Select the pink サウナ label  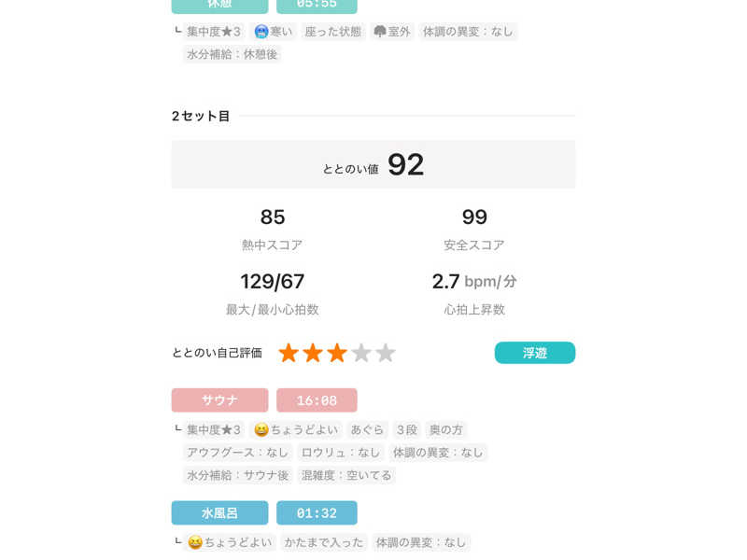(219, 400)
